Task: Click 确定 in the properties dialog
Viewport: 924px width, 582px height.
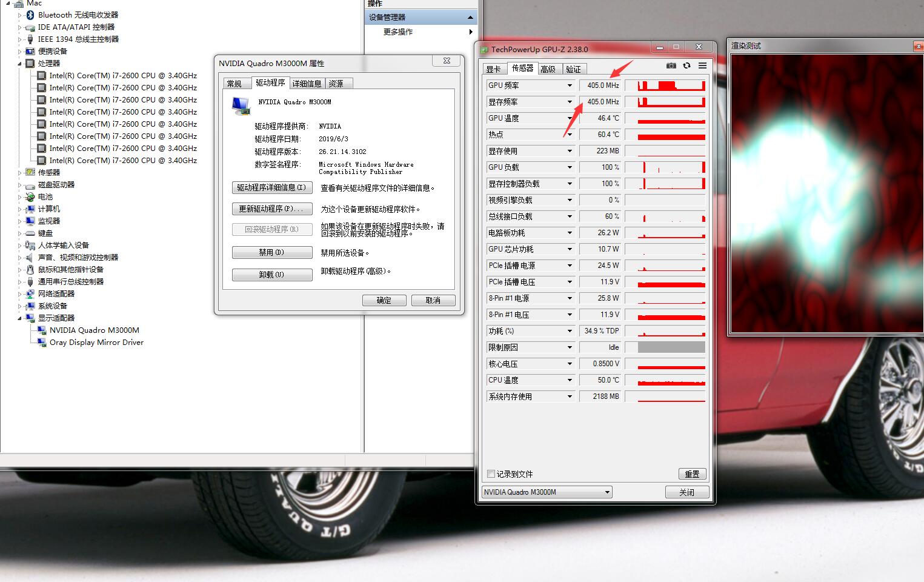Action: 384,300
